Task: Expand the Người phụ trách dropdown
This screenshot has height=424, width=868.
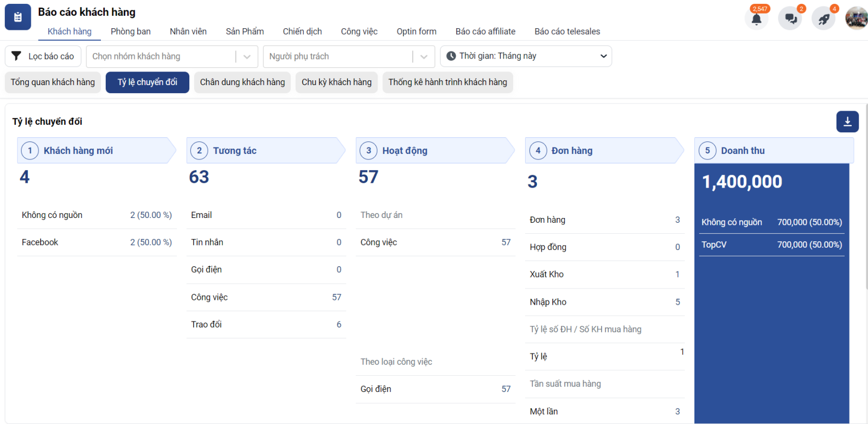Action: [x=424, y=56]
